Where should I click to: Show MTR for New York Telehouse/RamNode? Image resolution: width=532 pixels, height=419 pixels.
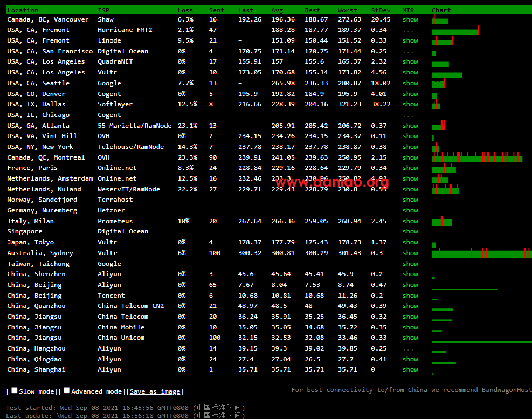pos(410,147)
